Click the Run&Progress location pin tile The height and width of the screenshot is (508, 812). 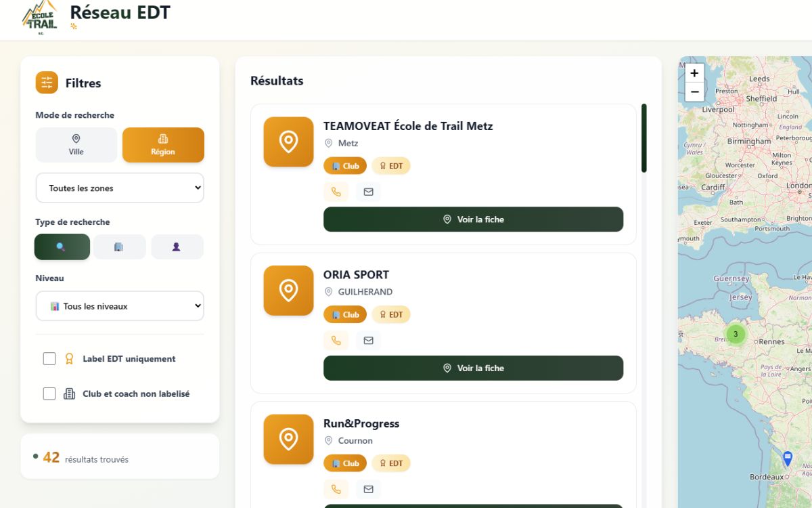pos(288,439)
